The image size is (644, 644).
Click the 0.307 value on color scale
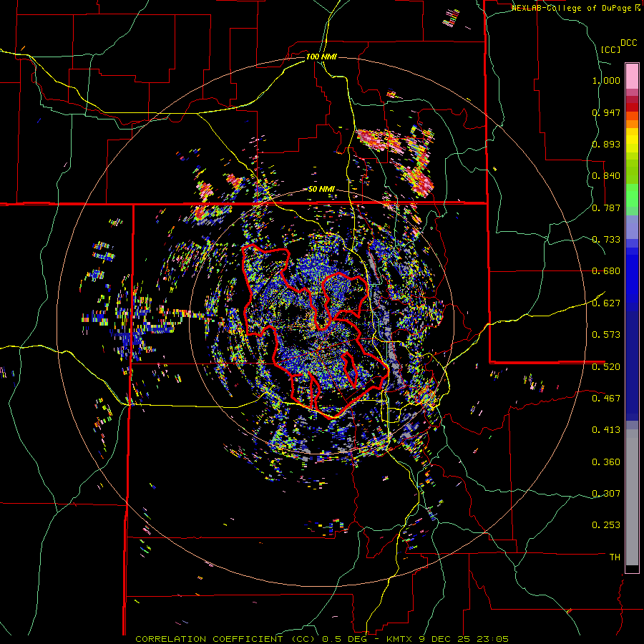[x=606, y=494]
